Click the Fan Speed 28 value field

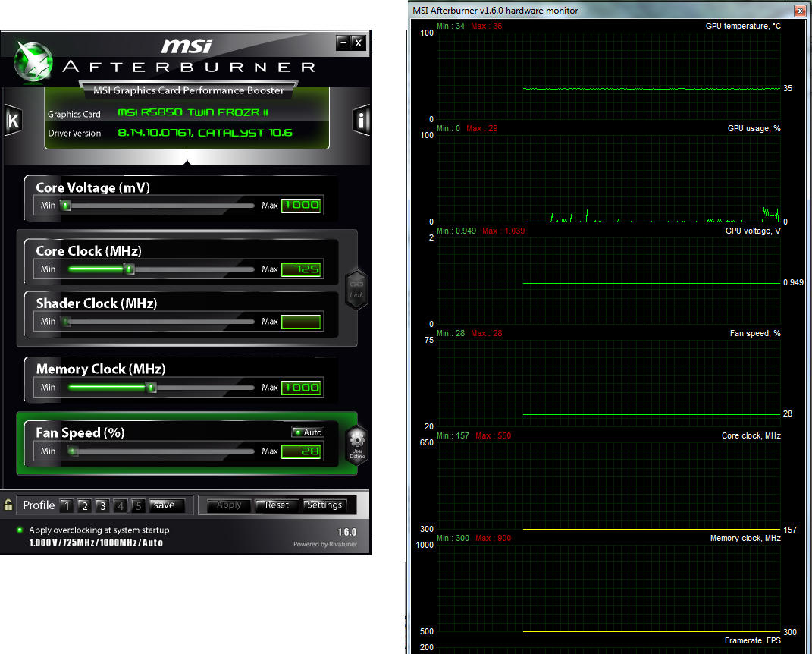(x=302, y=451)
